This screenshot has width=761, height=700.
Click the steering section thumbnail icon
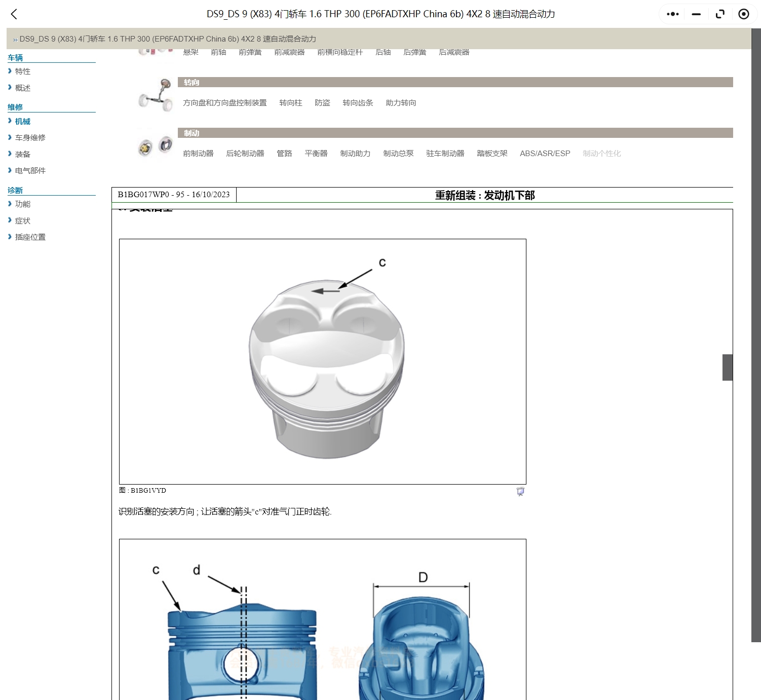[156, 95]
